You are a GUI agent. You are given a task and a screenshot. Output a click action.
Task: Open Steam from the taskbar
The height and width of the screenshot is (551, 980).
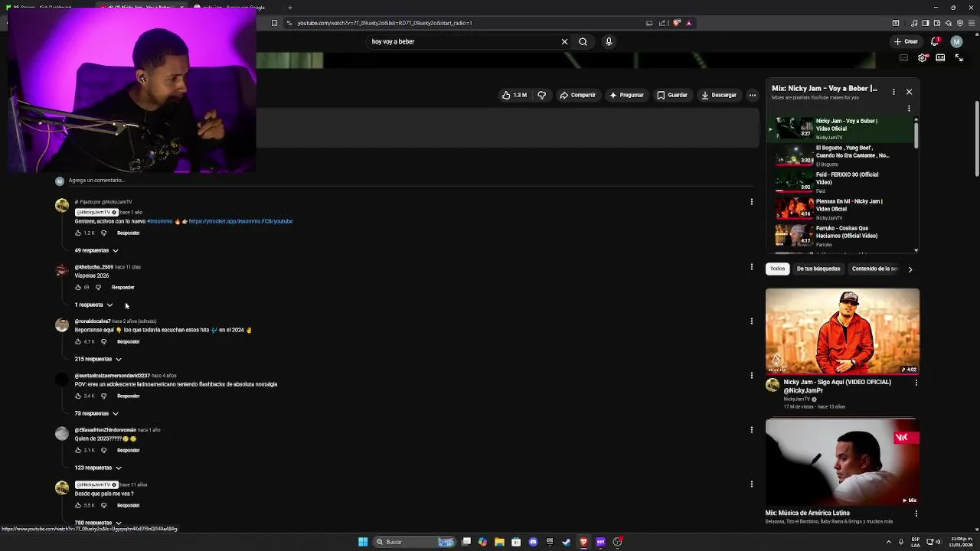pos(567,542)
